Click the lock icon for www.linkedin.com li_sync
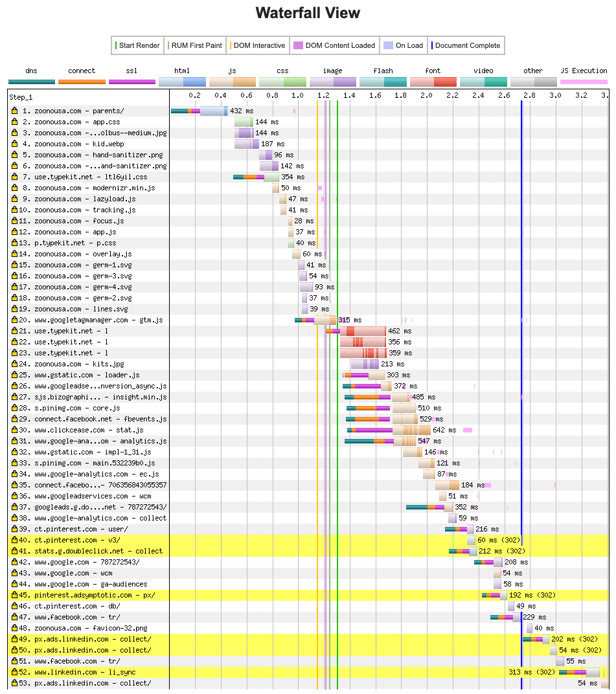Image resolution: width=616 pixels, height=694 pixels. [x=15, y=672]
